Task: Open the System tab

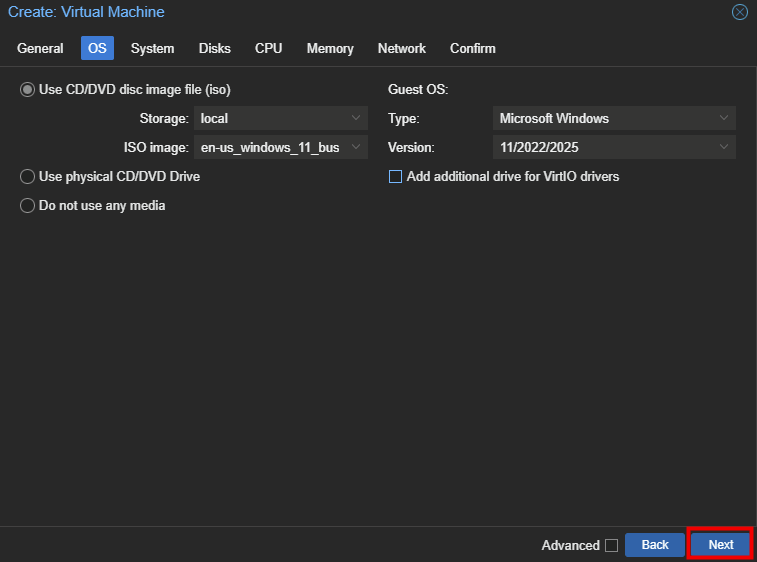Action: (x=153, y=48)
